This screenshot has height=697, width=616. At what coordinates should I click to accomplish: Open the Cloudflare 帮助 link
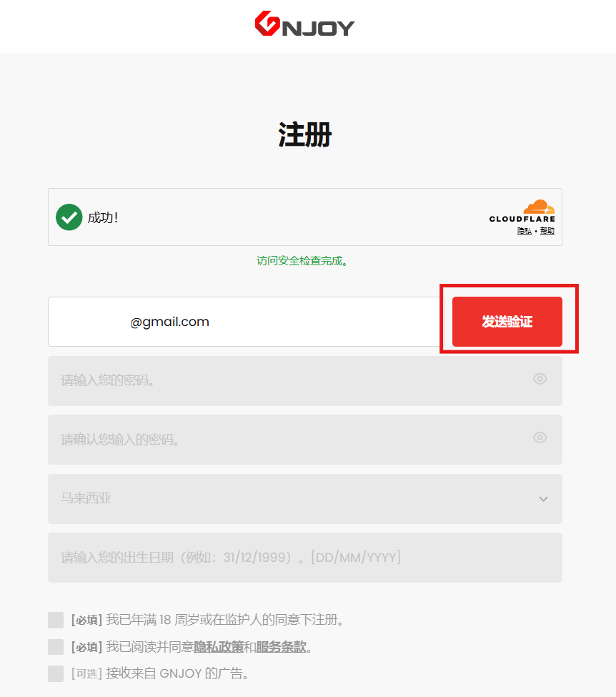[x=547, y=231]
